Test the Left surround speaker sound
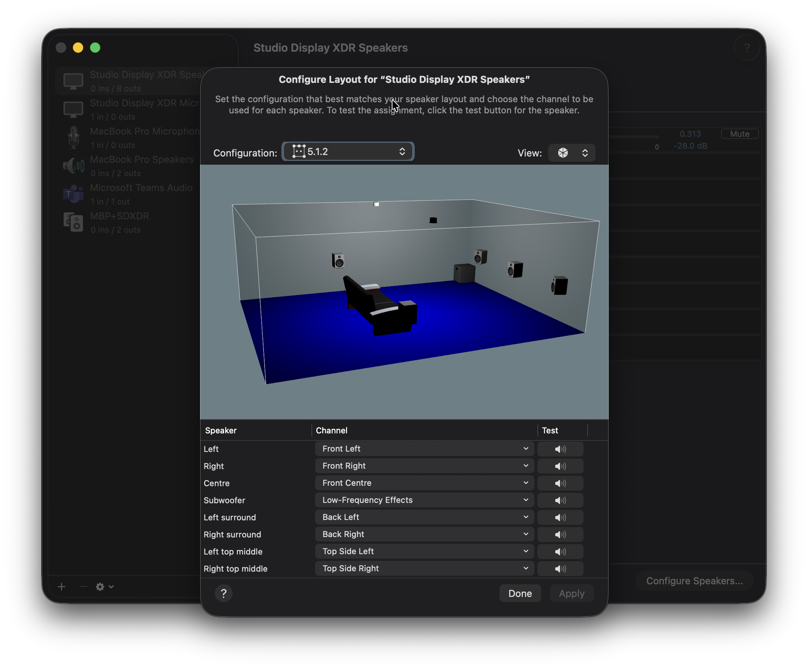Viewport: 808px width, 672px height. point(560,517)
